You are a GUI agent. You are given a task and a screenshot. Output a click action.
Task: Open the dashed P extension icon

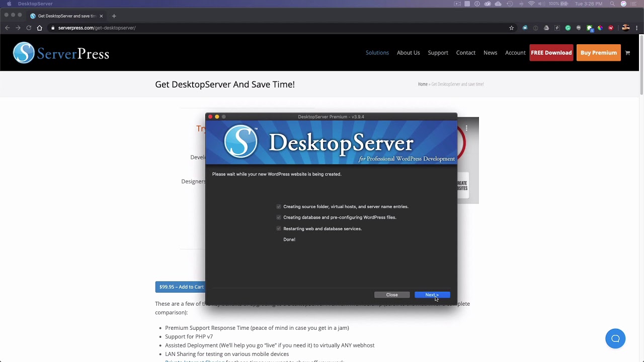(x=557, y=28)
